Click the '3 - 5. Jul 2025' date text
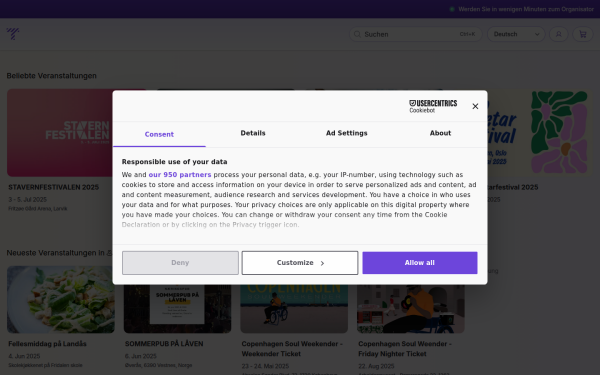The height and width of the screenshot is (375, 600). click(x=28, y=199)
